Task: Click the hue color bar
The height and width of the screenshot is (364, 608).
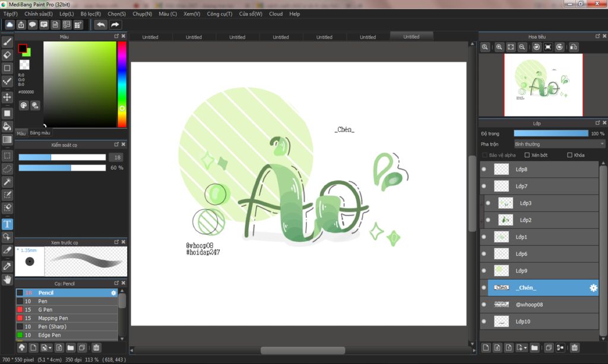Action: coord(122,84)
